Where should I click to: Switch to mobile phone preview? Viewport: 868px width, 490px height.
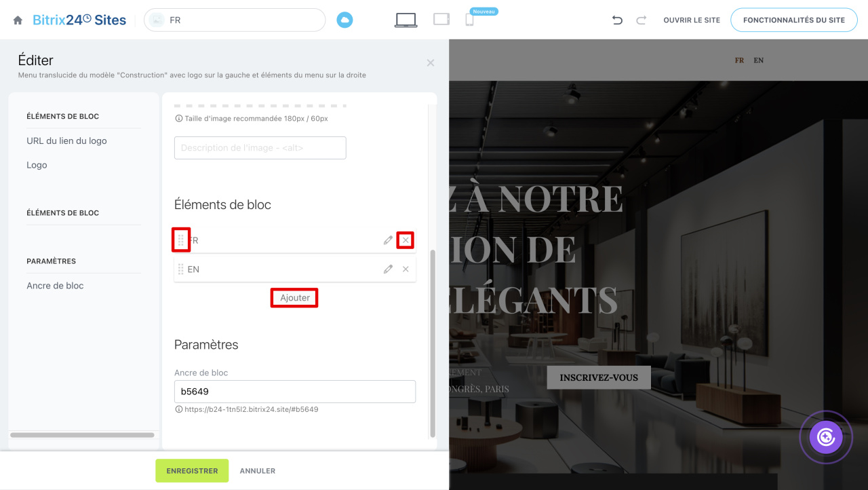click(469, 20)
